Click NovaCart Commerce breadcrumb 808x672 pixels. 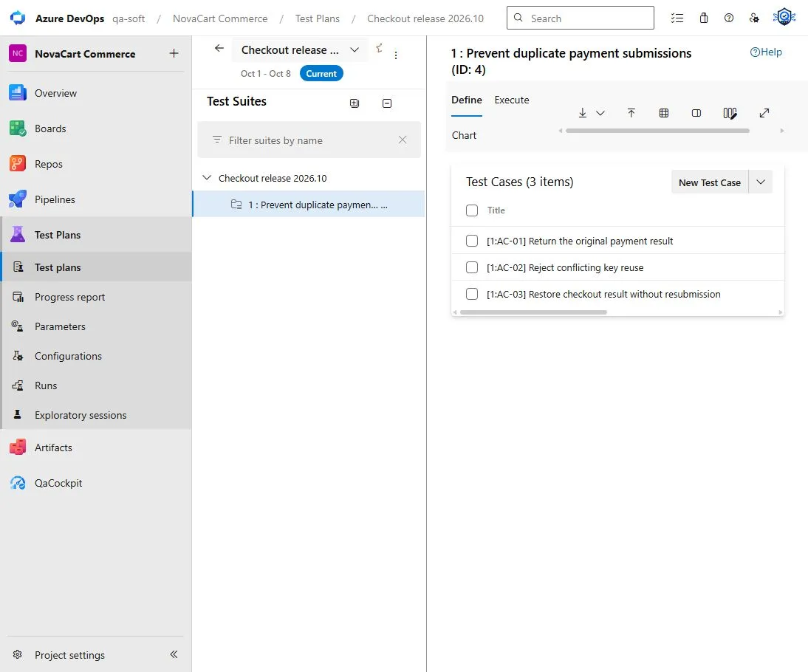point(220,18)
